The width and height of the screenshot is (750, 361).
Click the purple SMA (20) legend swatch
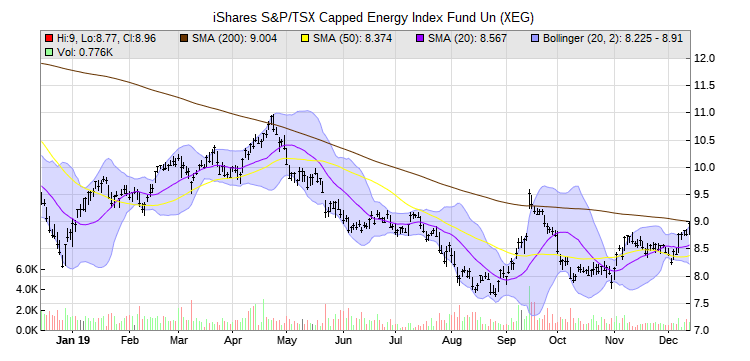pos(419,39)
